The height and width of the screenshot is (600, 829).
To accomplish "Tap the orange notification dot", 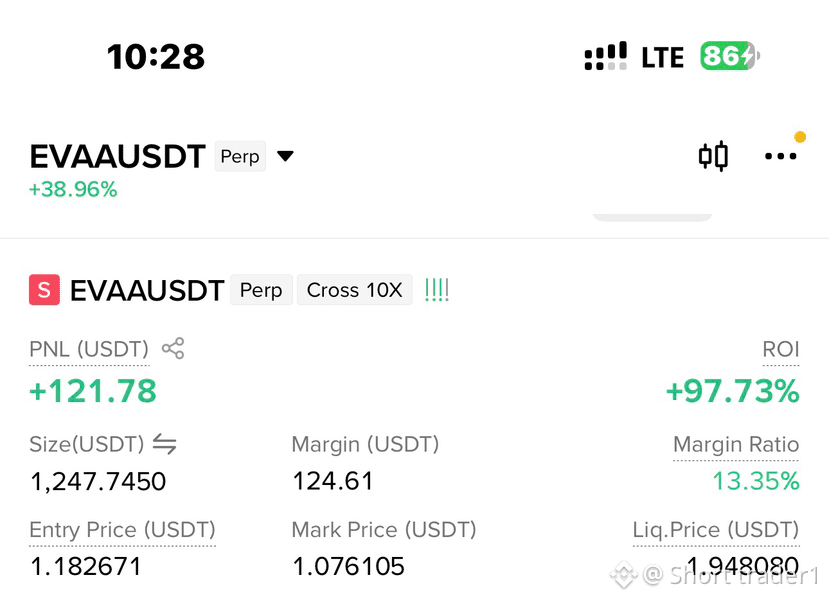I will point(800,137).
